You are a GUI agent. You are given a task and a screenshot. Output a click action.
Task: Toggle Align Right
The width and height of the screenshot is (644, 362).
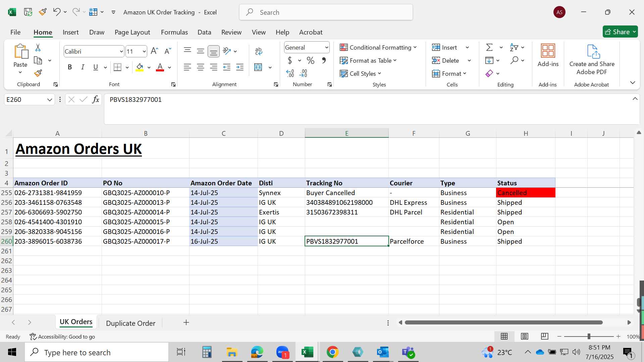click(x=214, y=67)
